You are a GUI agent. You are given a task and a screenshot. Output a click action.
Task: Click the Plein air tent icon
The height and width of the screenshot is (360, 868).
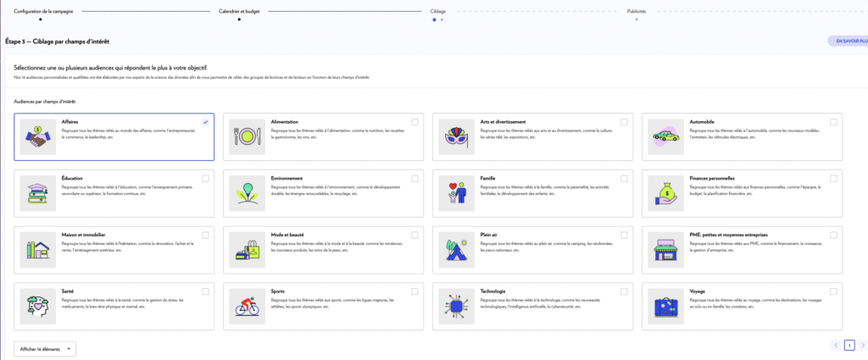[455, 248]
